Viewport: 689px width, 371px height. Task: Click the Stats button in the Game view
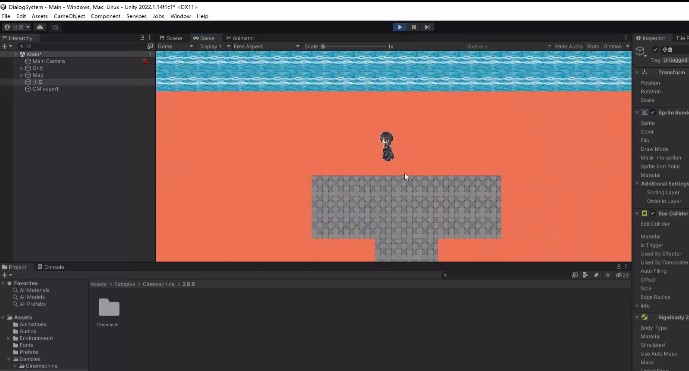593,46
